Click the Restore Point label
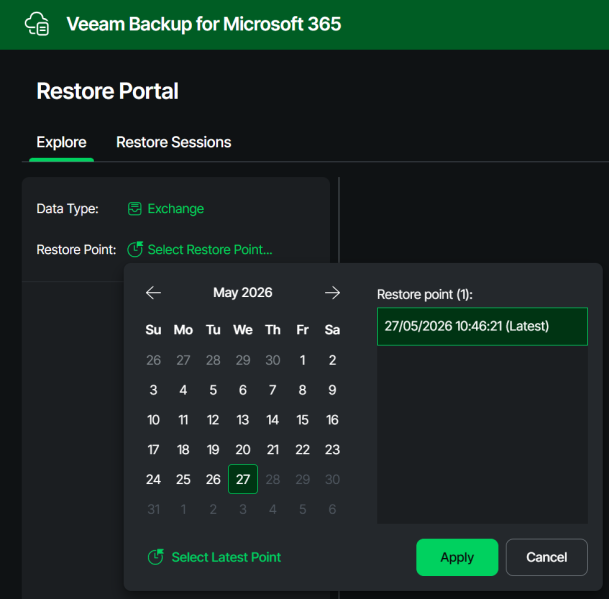This screenshot has width=609, height=599. coord(76,249)
